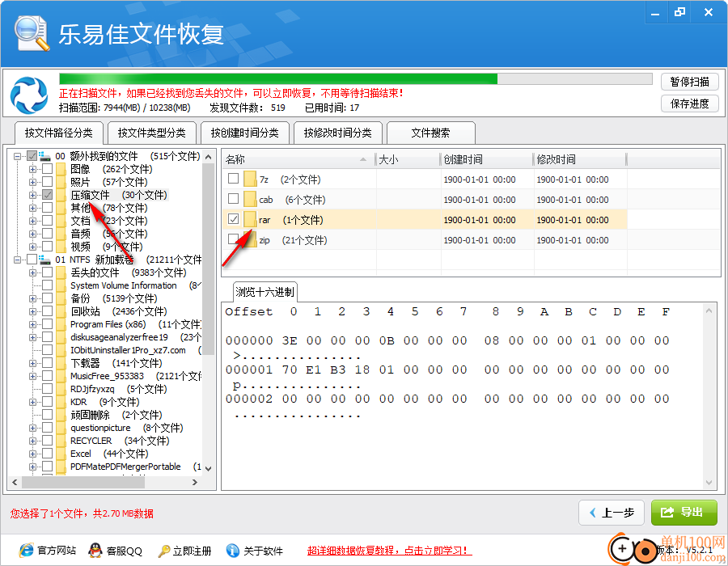Click folder icon beside Excel item
This screenshot has width=728, height=566.
(x=61, y=454)
